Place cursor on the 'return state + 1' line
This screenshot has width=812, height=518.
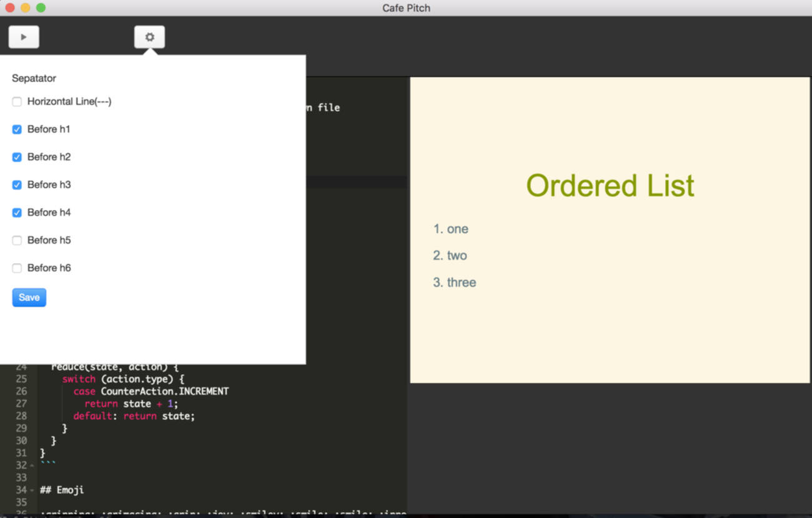pyautogui.click(x=131, y=404)
